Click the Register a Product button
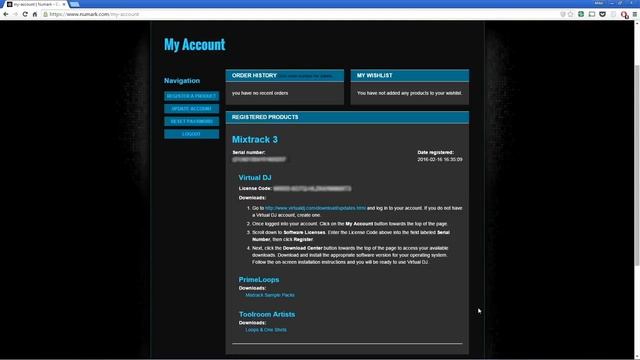Viewport: 640px width, 360px height. 191,96
